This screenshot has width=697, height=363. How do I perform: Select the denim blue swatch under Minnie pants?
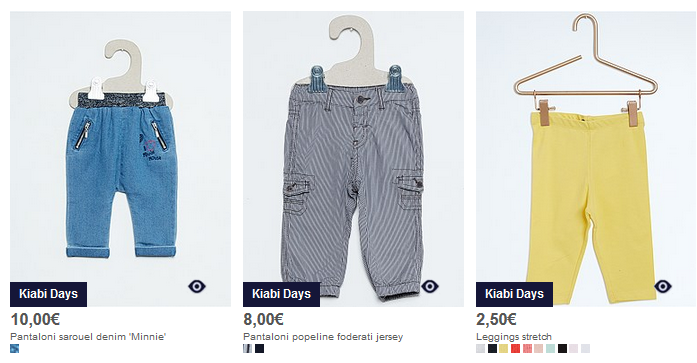click(x=15, y=349)
